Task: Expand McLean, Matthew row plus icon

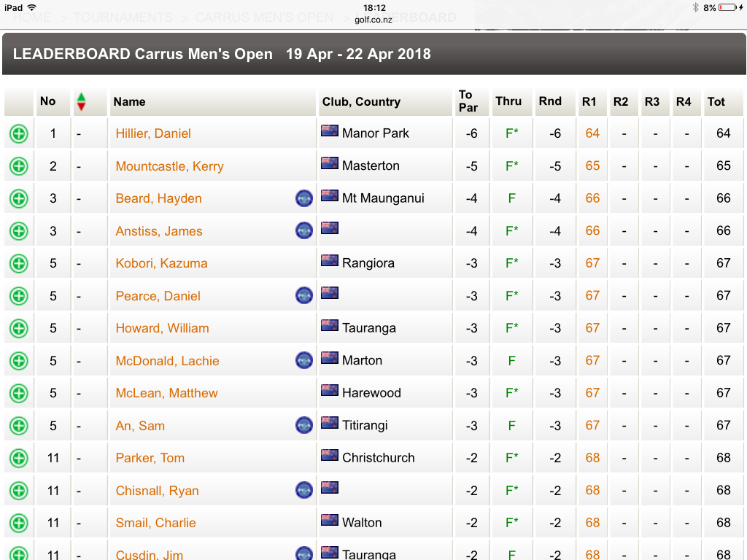Action: (19, 393)
